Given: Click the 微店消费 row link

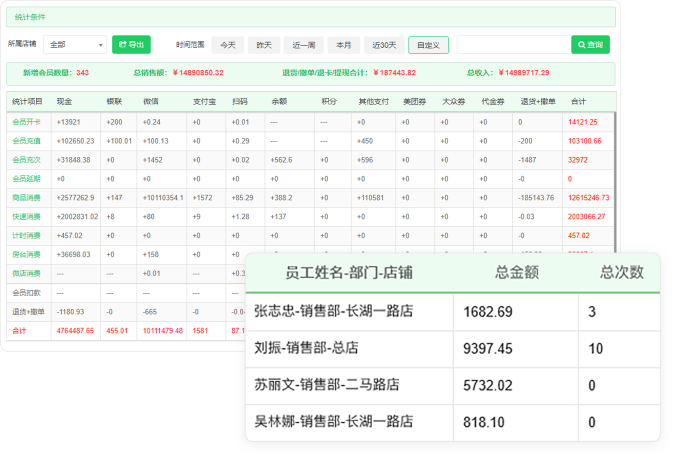Looking at the screenshot, I should click(26, 274).
